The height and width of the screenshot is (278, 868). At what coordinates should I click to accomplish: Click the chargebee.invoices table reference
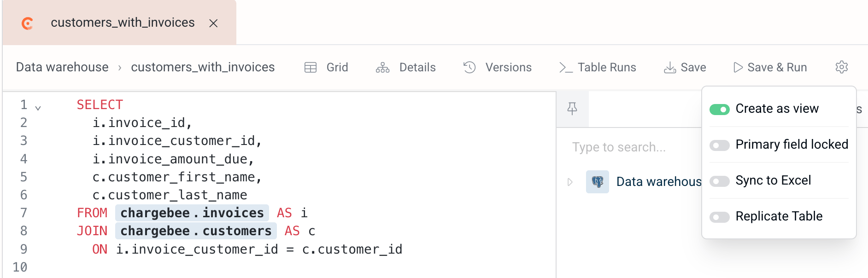[x=192, y=213]
